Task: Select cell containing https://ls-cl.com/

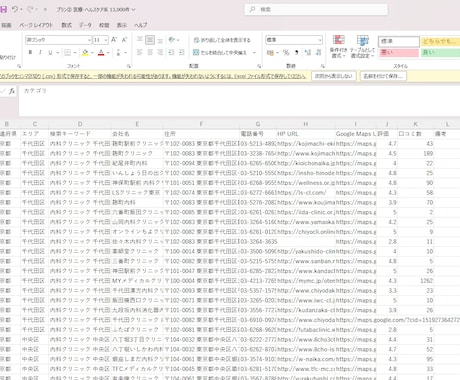Action: pos(306,193)
